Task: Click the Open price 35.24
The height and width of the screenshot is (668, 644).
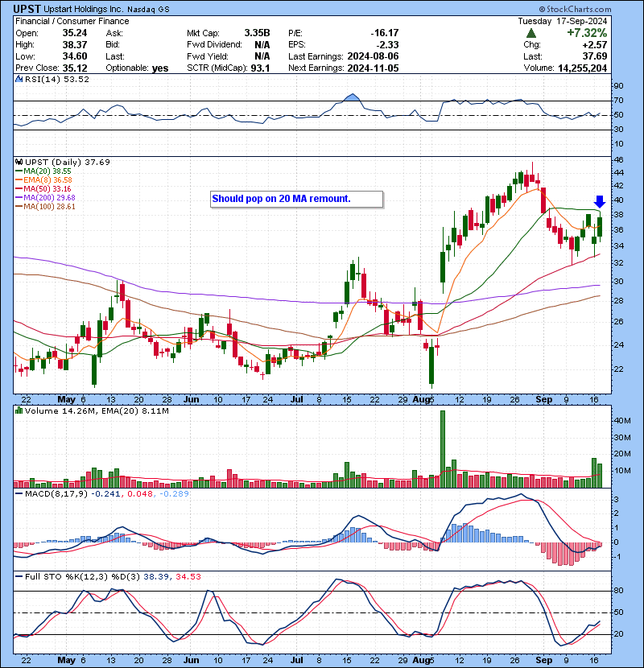Action: (x=75, y=33)
